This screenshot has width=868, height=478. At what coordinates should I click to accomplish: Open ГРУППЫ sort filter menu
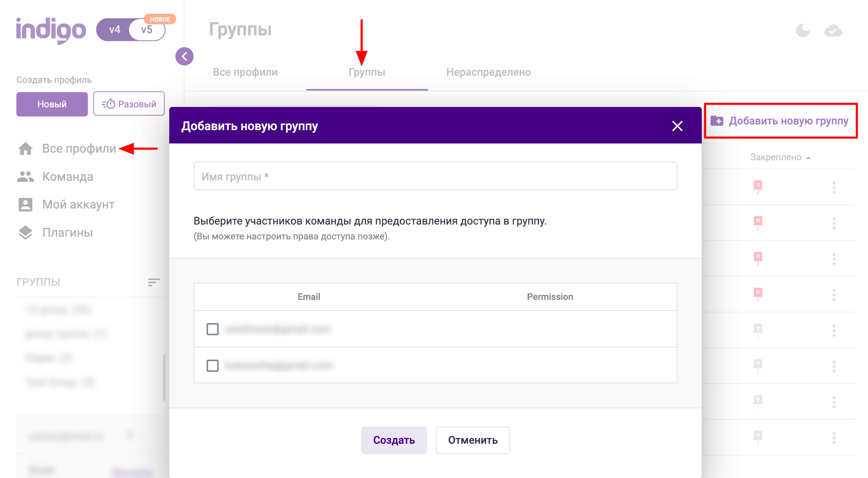click(154, 282)
